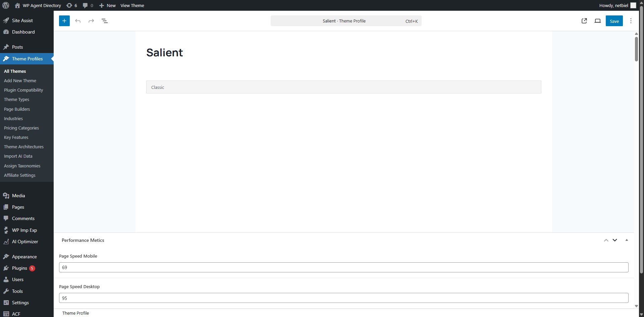Screen dimensions: 644x317
Task: Open the Plugin Compatibility submenu item
Action: tap(23, 90)
